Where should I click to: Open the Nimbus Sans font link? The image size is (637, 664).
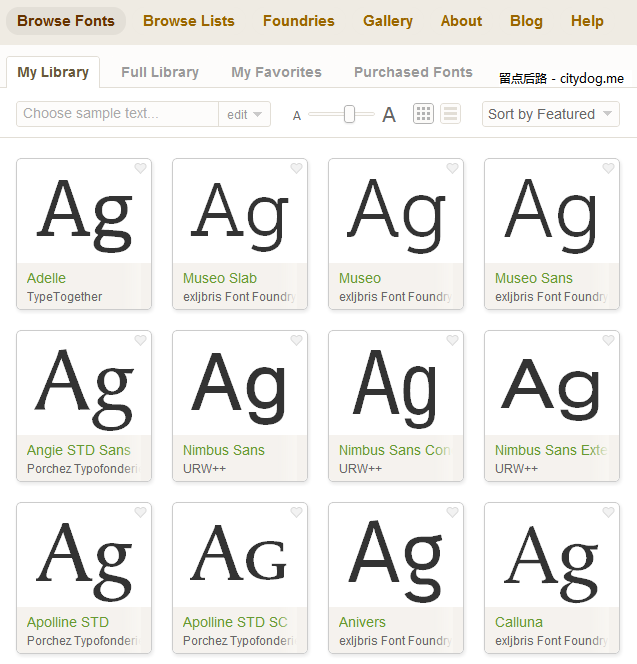[224, 450]
